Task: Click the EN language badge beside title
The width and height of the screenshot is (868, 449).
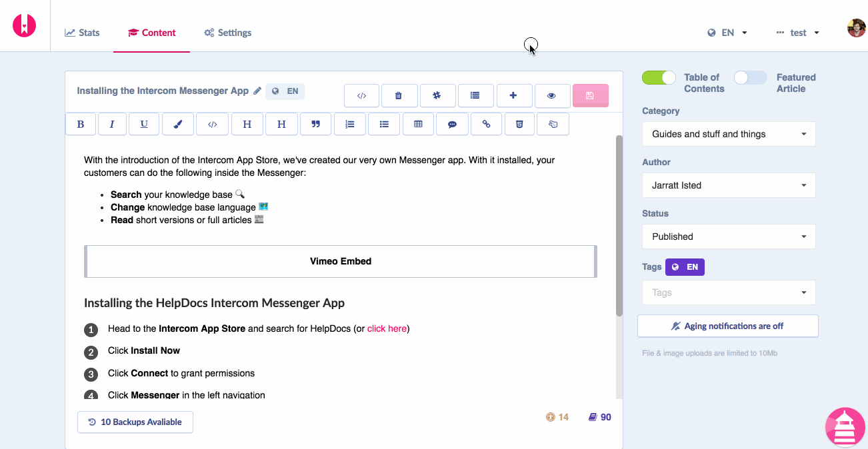Action: click(x=285, y=91)
